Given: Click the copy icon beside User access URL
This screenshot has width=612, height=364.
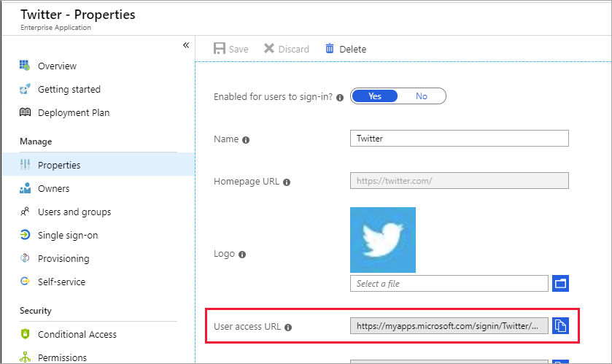Looking at the screenshot, I should 560,325.
